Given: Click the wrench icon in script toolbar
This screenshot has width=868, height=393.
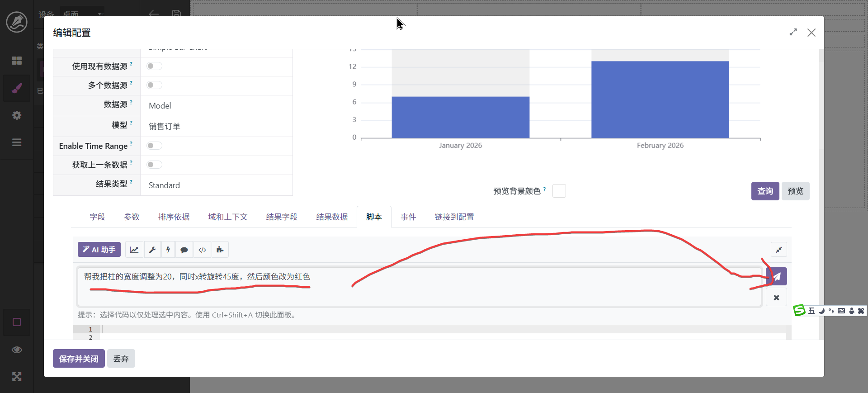Looking at the screenshot, I should pos(152,250).
